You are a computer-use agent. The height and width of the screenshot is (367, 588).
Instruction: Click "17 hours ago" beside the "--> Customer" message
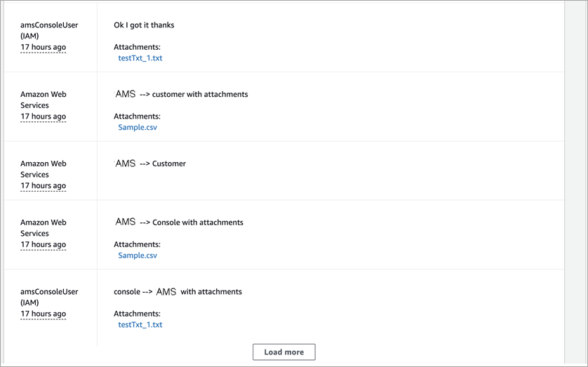43,186
